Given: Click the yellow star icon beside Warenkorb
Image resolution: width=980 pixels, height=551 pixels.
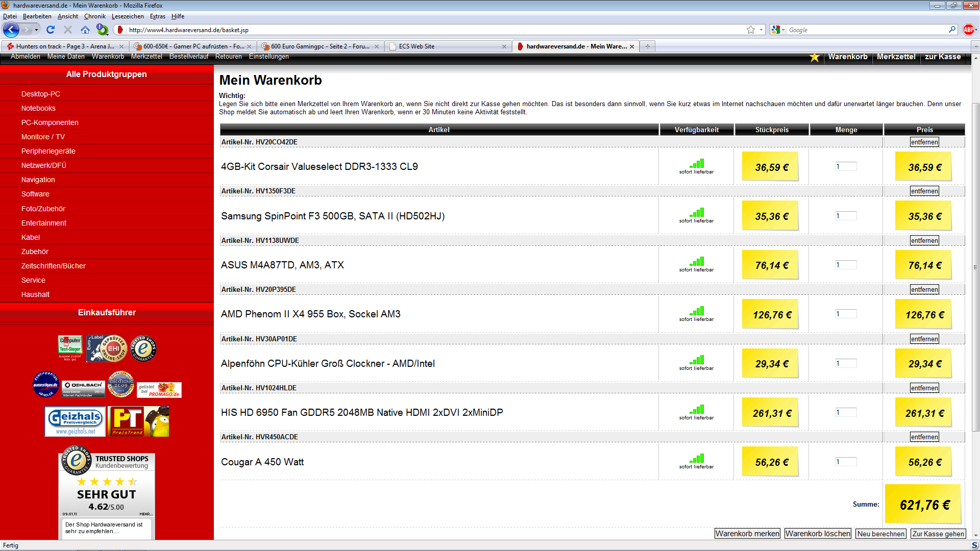Looking at the screenshot, I should 814,57.
